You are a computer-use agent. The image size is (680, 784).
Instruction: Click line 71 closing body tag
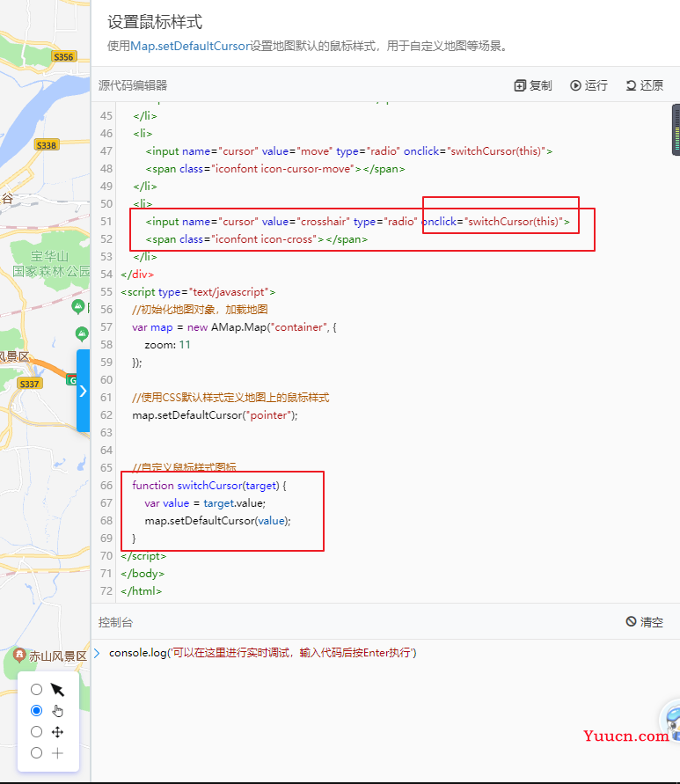click(143, 574)
